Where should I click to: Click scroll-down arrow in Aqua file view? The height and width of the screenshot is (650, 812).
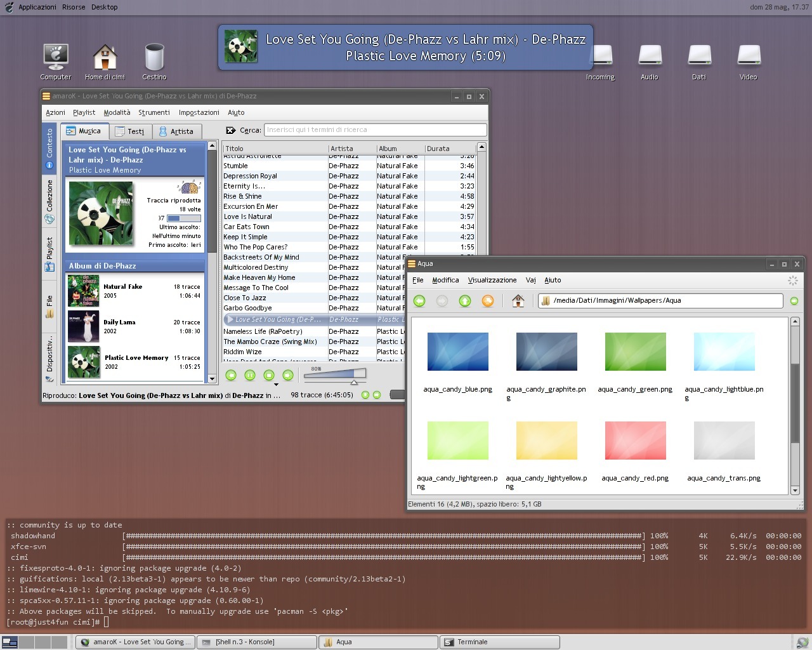[x=795, y=490]
